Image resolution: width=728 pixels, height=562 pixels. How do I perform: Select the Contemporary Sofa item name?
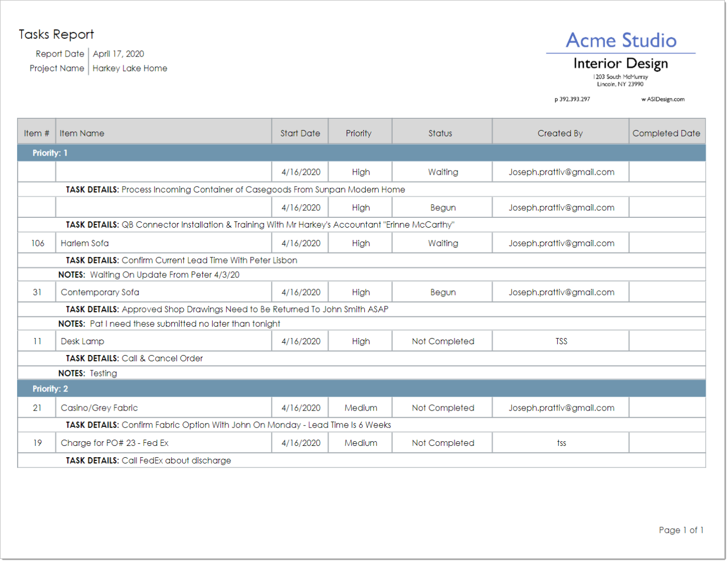(x=100, y=292)
